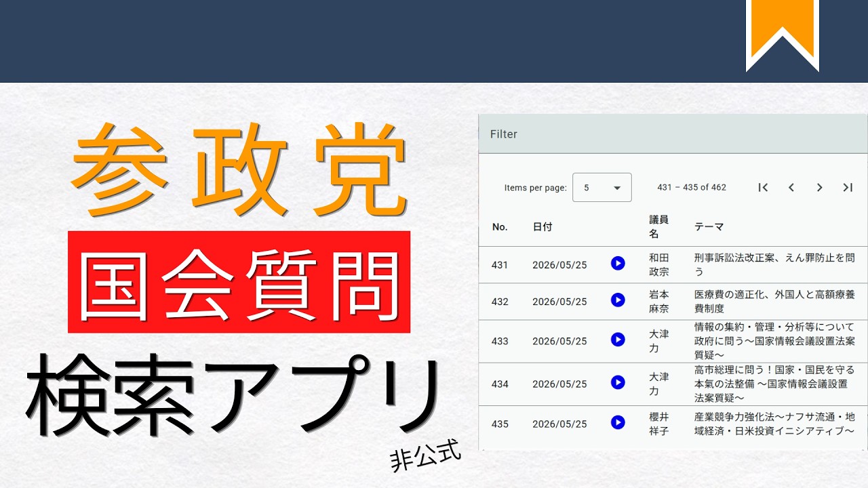Click the row number 434
Image resolution: width=868 pixels, height=488 pixels.
coord(500,384)
